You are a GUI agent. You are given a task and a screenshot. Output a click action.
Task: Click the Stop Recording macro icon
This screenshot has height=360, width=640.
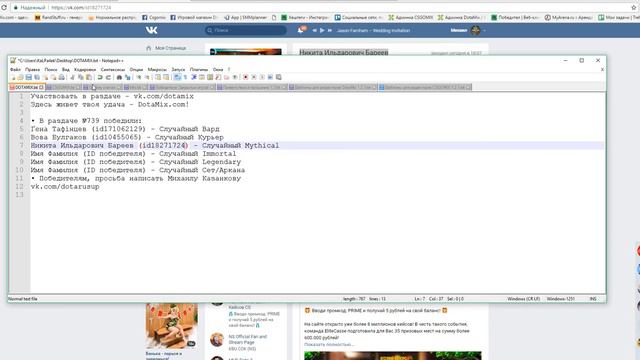click(254, 77)
